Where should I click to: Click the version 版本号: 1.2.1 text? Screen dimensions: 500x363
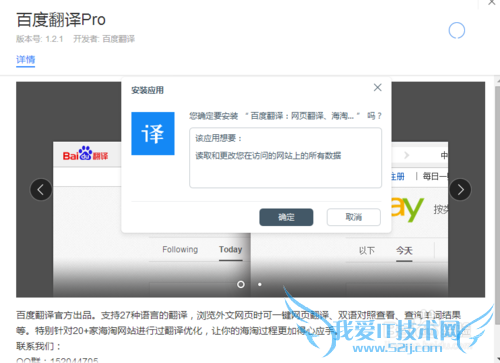pos(40,39)
